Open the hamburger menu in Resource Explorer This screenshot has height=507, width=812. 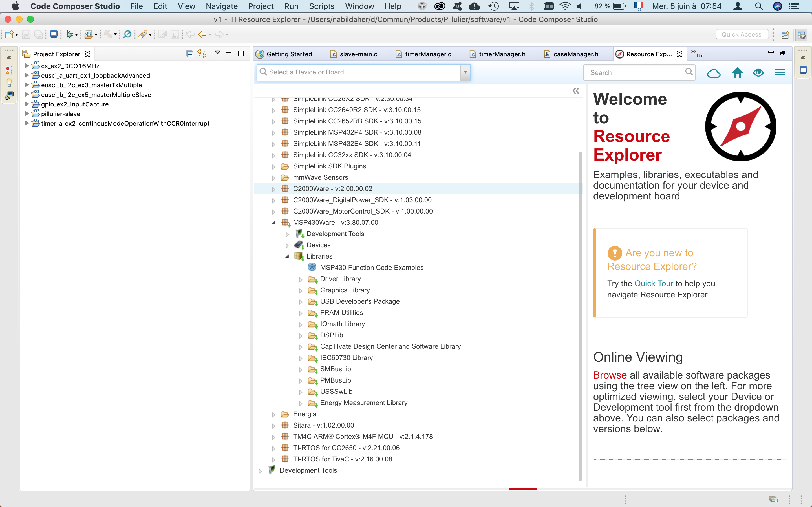click(780, 72)
